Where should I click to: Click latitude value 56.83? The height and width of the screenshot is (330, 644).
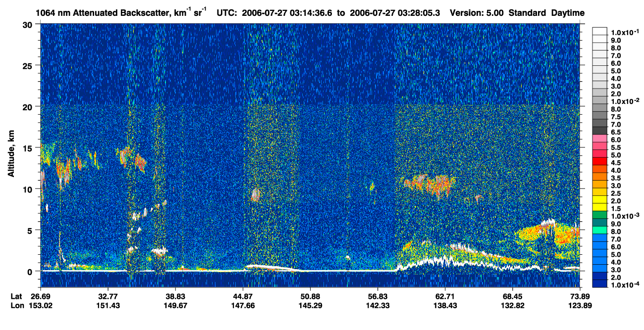coord(377,296)
